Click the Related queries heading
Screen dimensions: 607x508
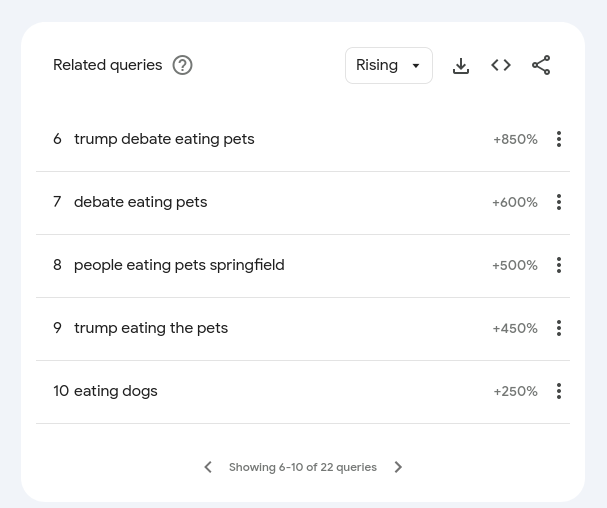tap(108, 65)
